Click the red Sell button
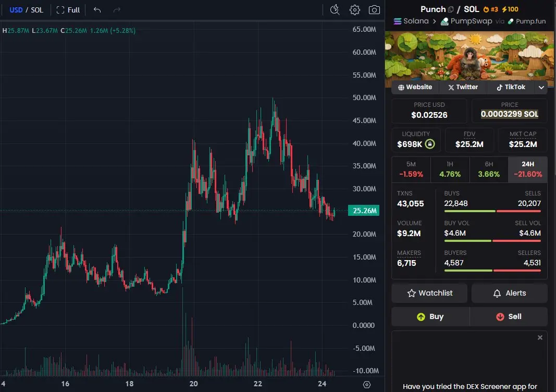Viewport: 556px width, 392px height. tap(509, 316)
